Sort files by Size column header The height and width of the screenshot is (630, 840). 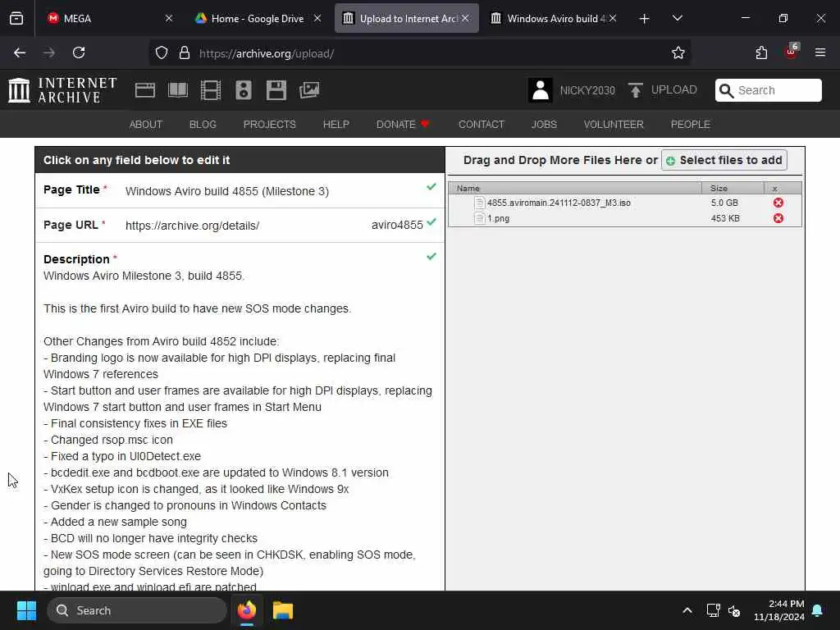point(733,188)
